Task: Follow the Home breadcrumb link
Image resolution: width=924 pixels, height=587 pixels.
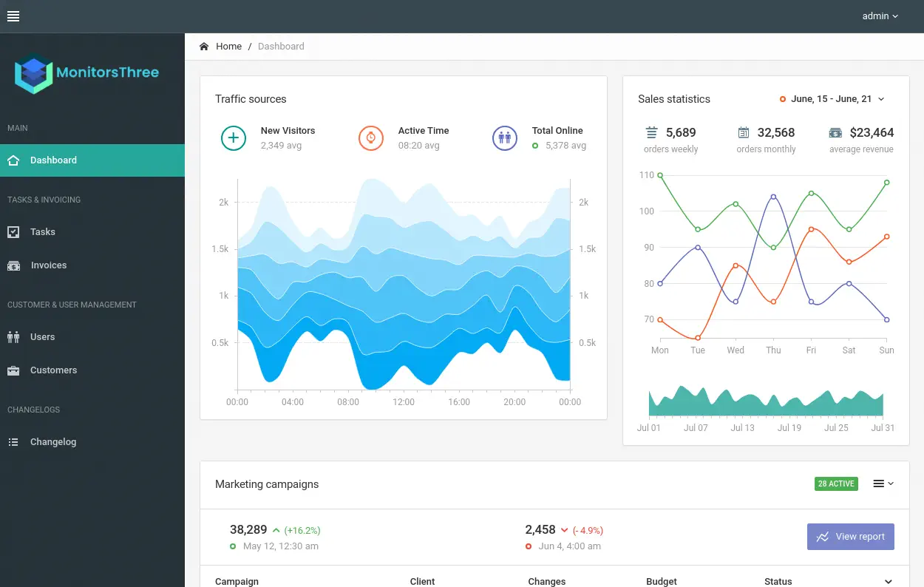Action: click(228, 47)
